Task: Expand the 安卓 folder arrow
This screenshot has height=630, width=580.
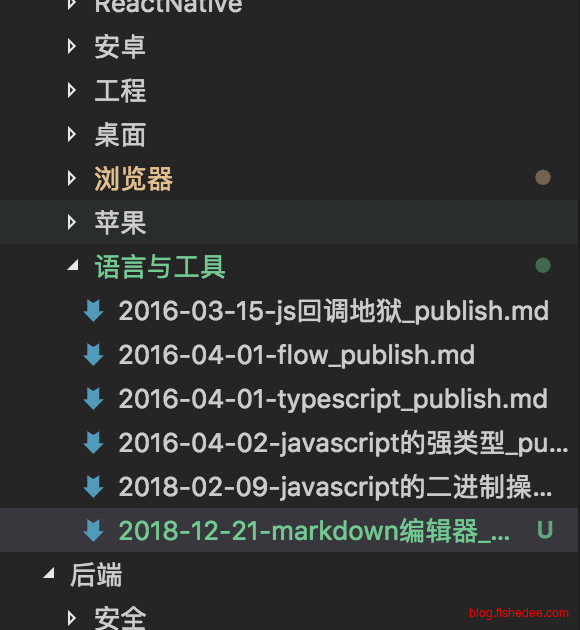Action: [72, 46]
